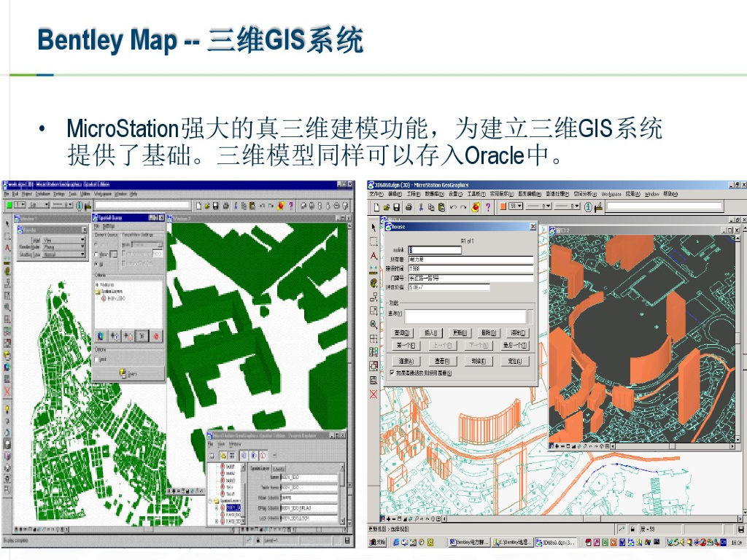This screenshot has height=560, width=747.
Task: Click the Save icon in the right toolbar
Action: click(x=398, y=207)
